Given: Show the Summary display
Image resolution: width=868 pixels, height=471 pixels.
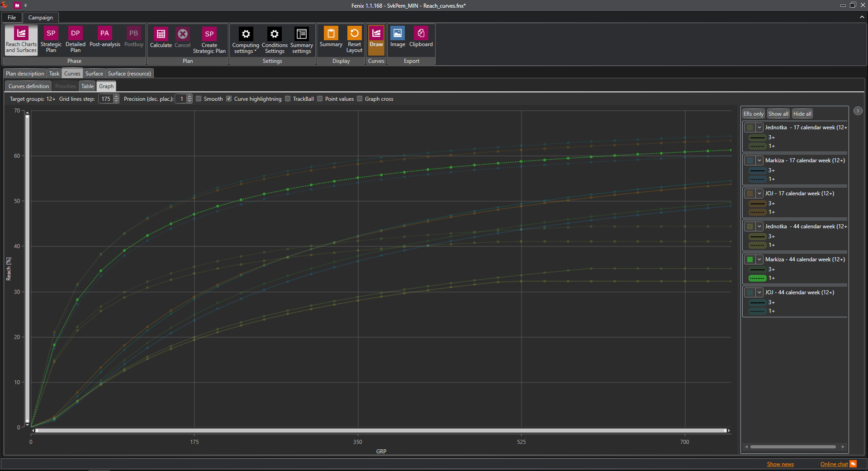Looking at the screenshot, I should pos(331,37).
